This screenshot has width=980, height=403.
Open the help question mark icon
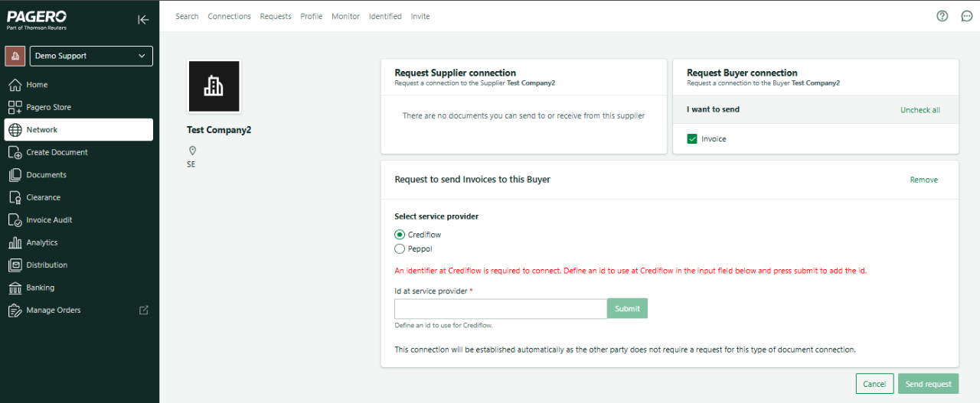coord(942,16)
